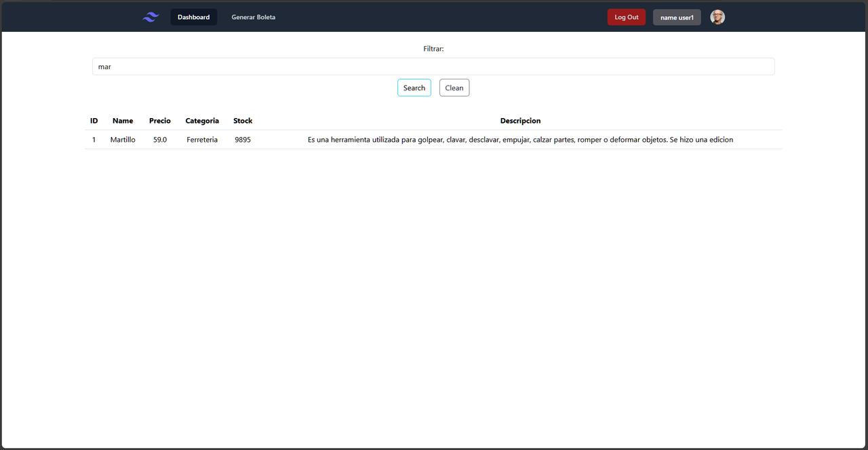Click inside the Filtrar search box
Image resolution: width=868 pixels, height=450 pixels.
click(x=433, y=66)
